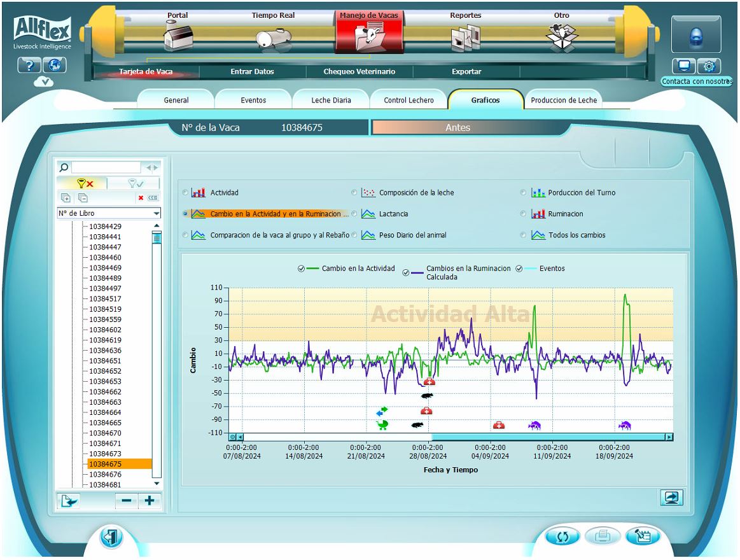Viewport: 740px width, 560px height.
Task: Open the settings gear icon
Action: pos(709,66)
